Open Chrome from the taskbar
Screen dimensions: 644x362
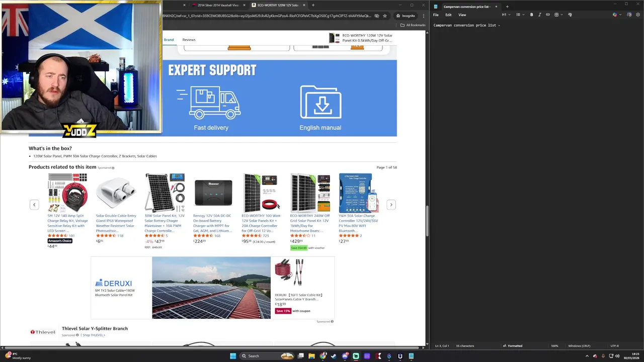323,356
